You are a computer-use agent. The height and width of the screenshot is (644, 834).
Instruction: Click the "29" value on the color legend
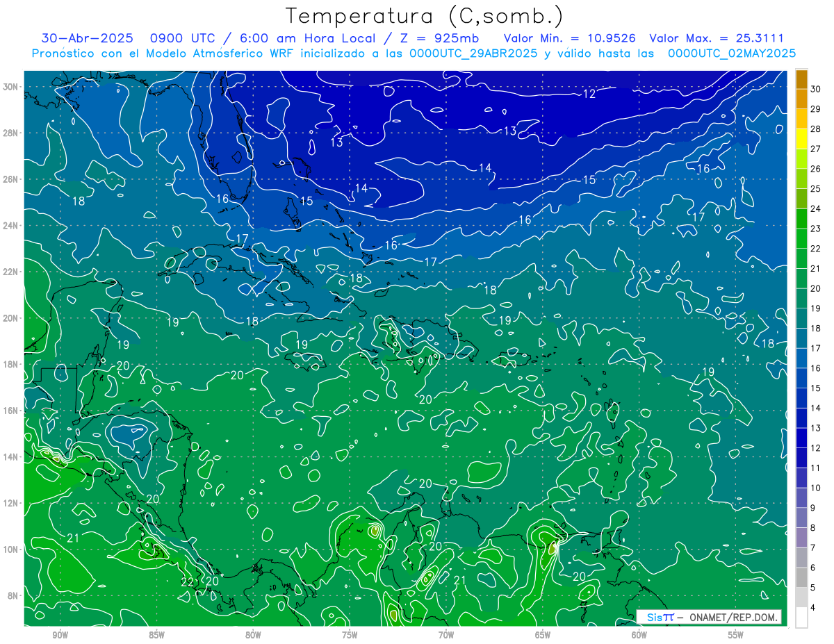point(816,109)
